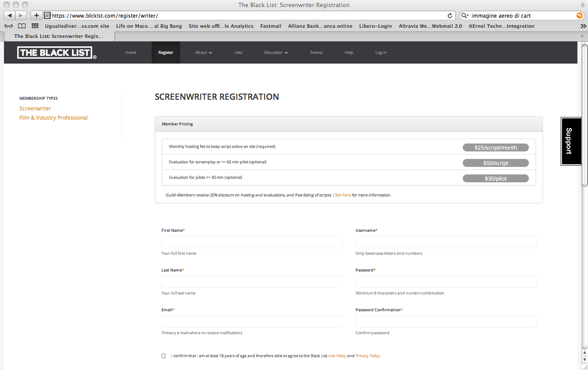Screen dimensions: 588x370
Task: Show hidden bookmarks via the overflow chevron
Action: coord(583,26)
